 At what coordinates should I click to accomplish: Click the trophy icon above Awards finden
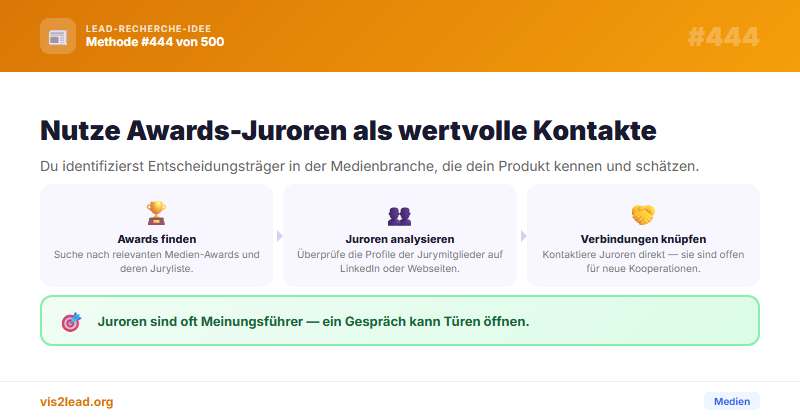(157, 213)
